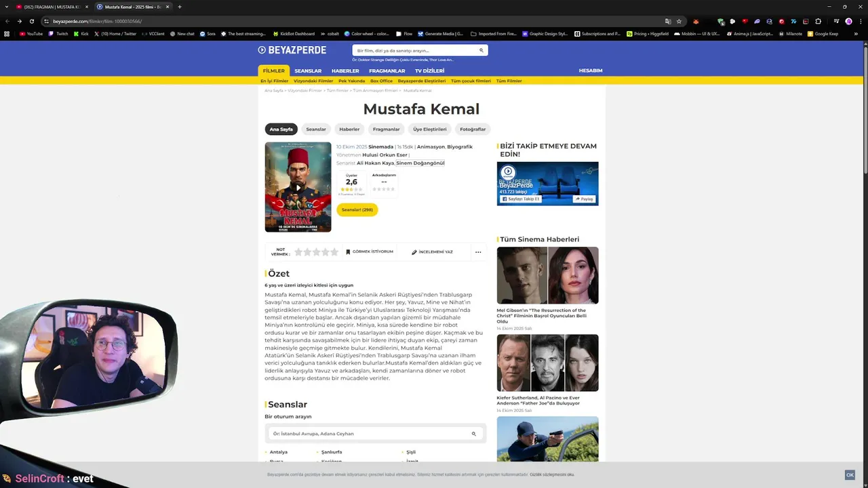Open writer Sinem Doğangönül link
Screen dimensions: 868x488
pos(420,163)
